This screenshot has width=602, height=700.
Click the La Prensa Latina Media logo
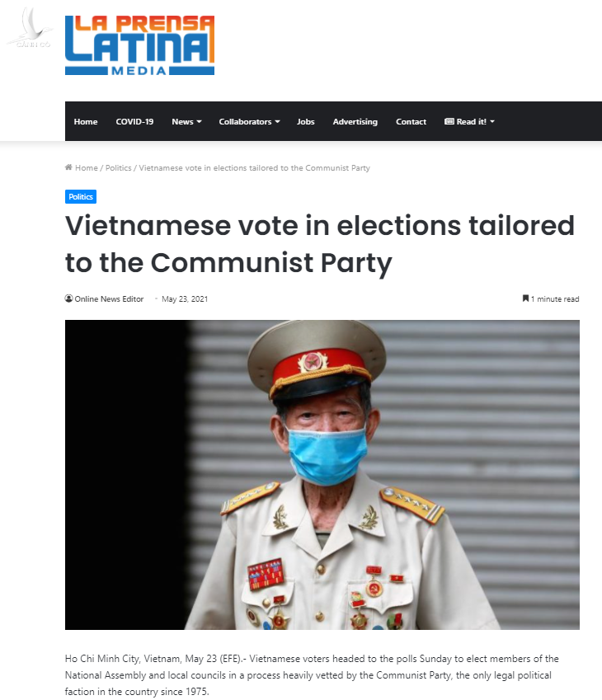139,45
